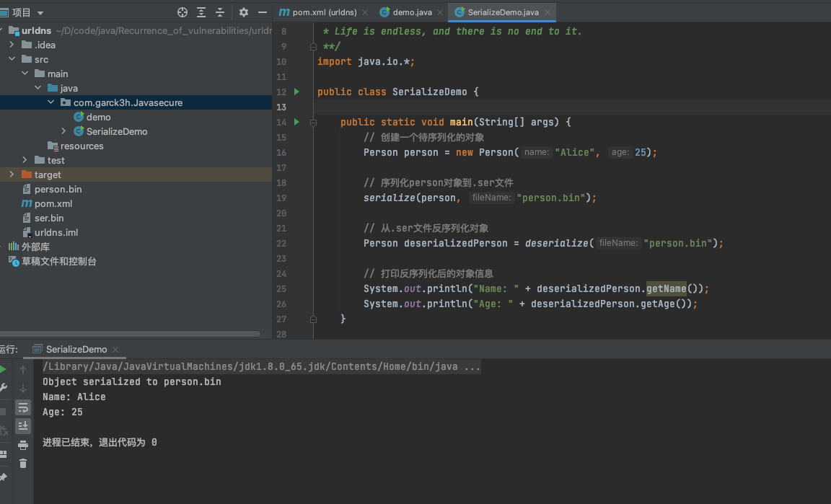Click the deserialize call on line 22
The image size is (831, 504).
(556, 243)
